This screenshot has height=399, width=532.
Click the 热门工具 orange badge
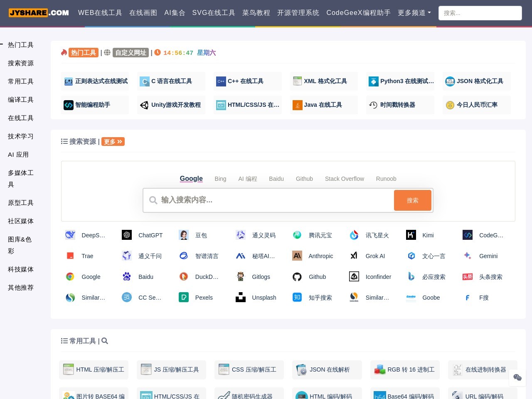[x=84, y=53]
